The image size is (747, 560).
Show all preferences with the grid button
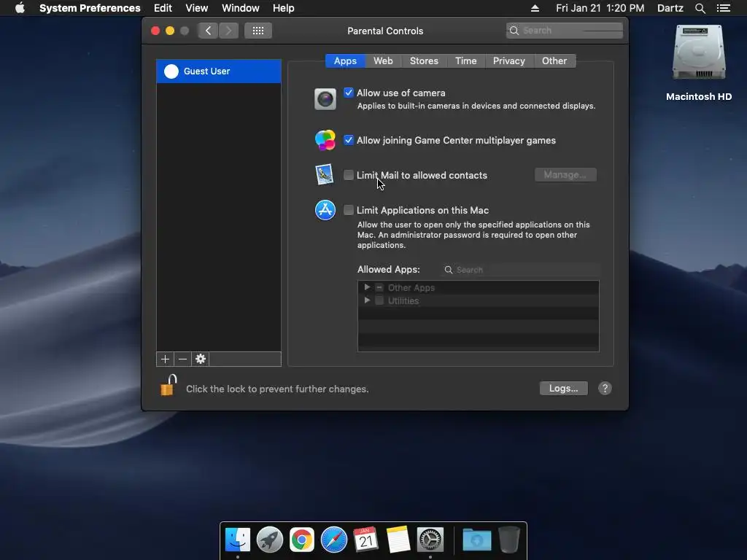click(x=258, y=31)
